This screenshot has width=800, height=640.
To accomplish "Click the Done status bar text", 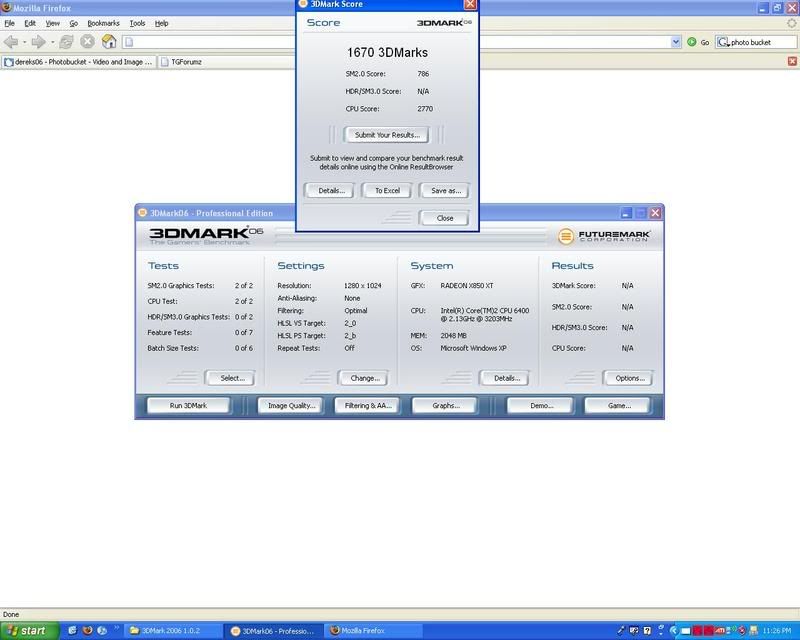I will [x=11, y=614].
